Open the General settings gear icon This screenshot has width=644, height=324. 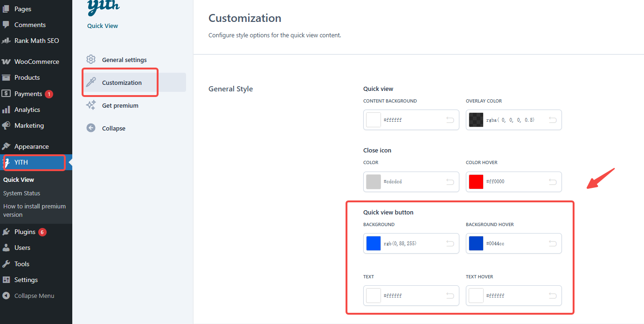coord(91,59)
